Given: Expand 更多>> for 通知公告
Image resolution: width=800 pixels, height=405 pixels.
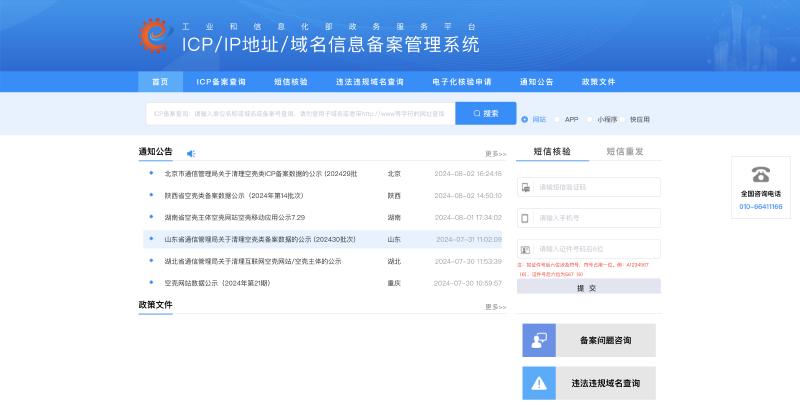Looking at the screenshot, I should [x=495, y=154].
